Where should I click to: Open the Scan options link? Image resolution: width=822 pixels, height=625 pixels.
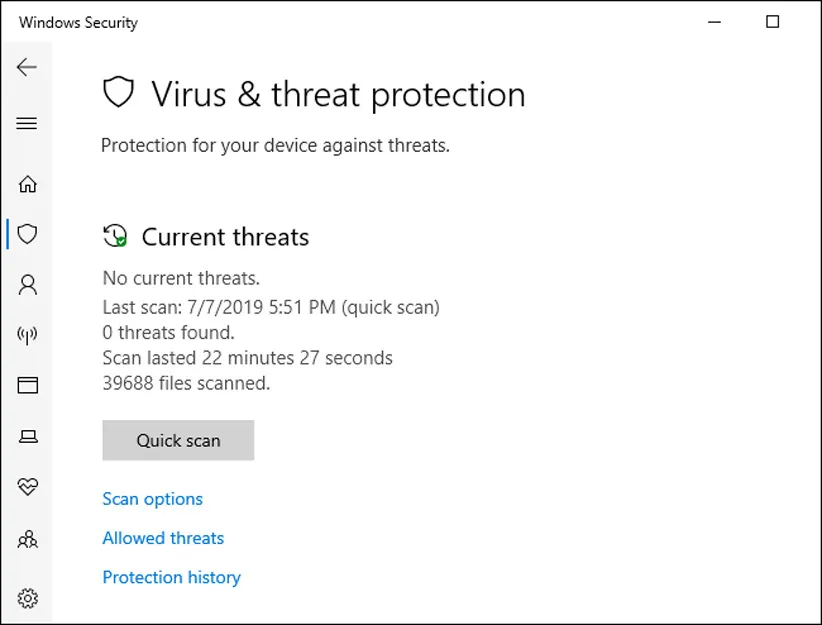152,499
